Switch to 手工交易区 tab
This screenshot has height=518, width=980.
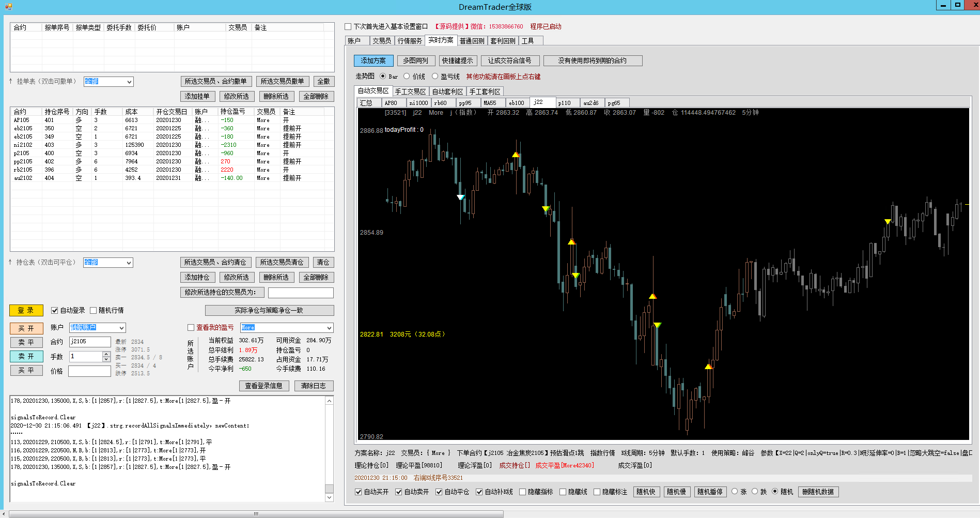coord(411,92)
